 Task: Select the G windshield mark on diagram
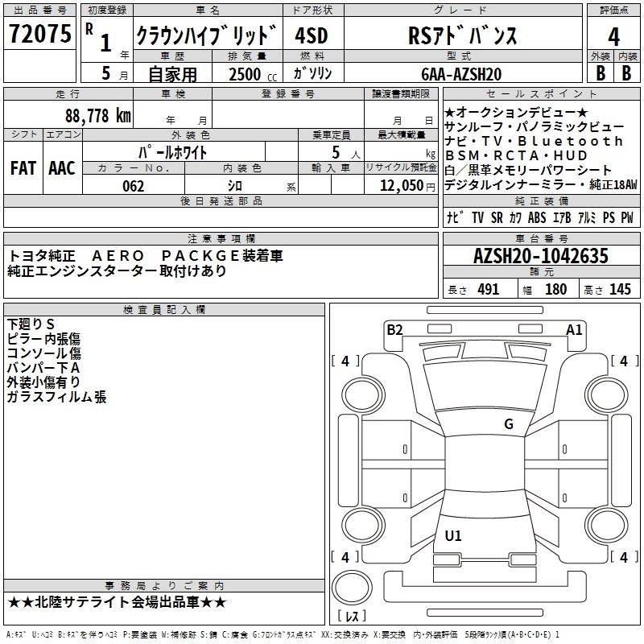pyautogui.click(x=508, y=424)
